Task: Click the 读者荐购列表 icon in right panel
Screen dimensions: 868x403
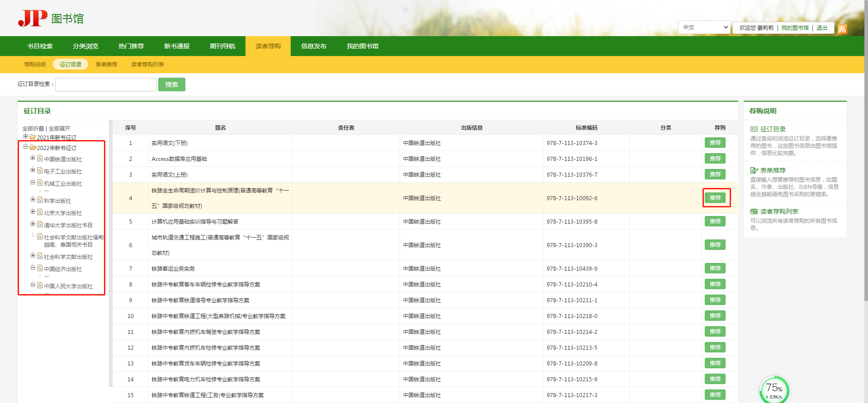Action: [754, 211]
